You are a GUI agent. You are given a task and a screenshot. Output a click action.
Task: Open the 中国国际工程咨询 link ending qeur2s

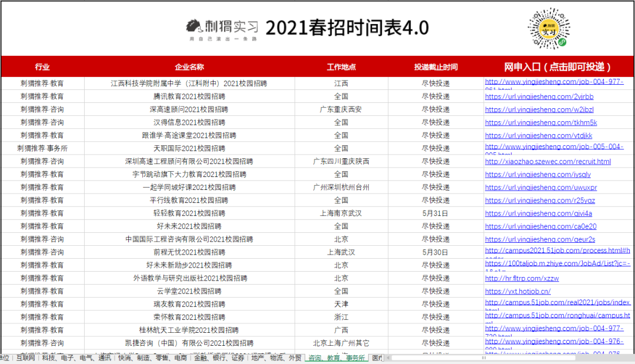[540, 239]
